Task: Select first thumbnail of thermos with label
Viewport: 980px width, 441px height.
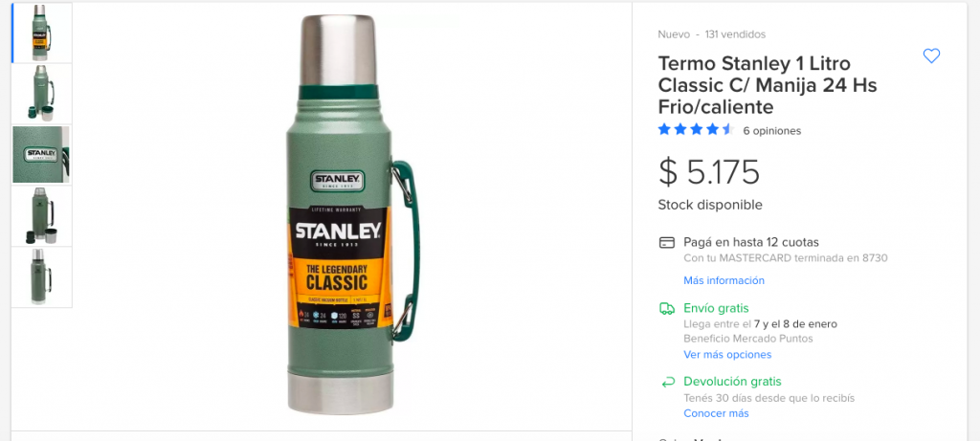Action: coord(42,33)
